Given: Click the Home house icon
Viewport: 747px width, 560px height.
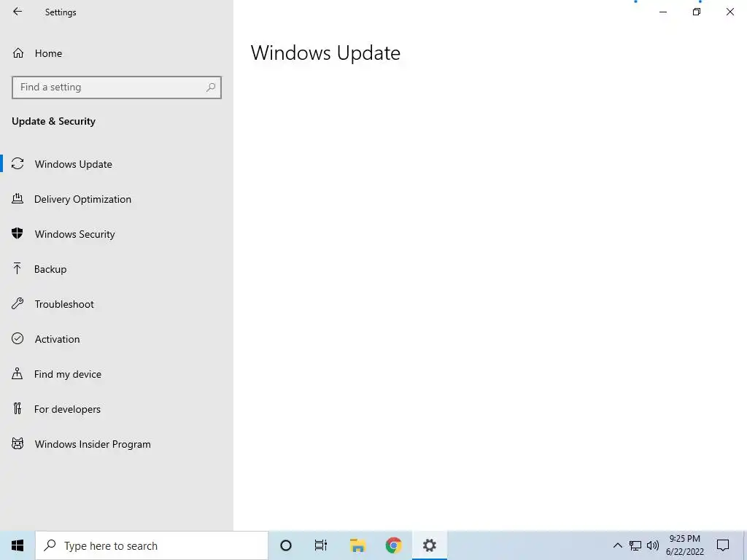Looking at the screenshot, I should (x=18, y=52).
